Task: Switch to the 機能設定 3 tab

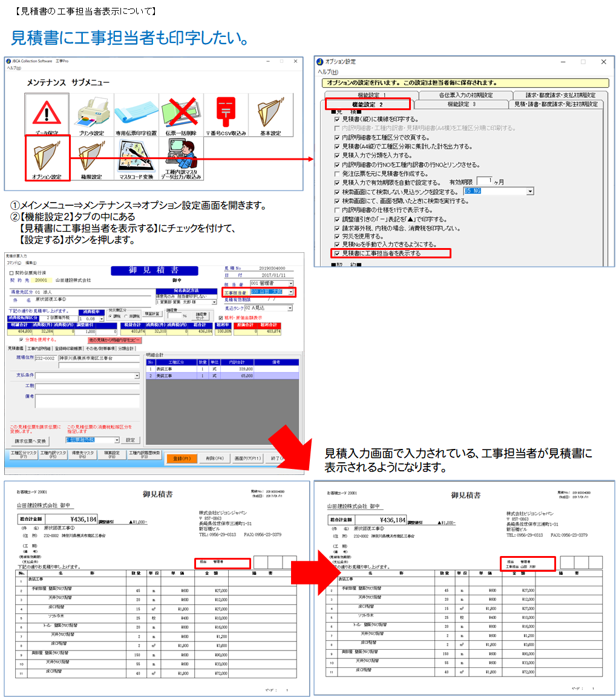Action: [x=461, y=104]
